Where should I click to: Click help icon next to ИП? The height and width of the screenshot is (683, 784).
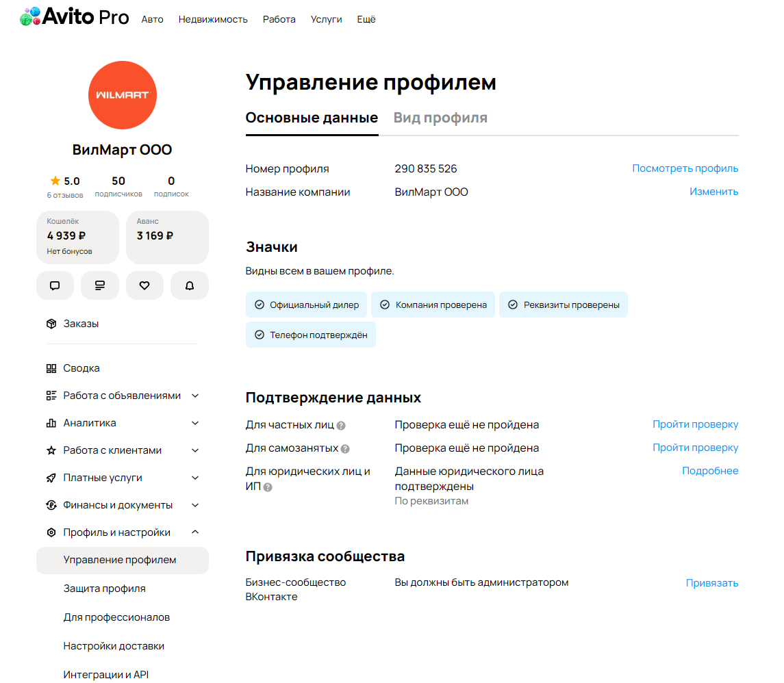coord(268,487)
